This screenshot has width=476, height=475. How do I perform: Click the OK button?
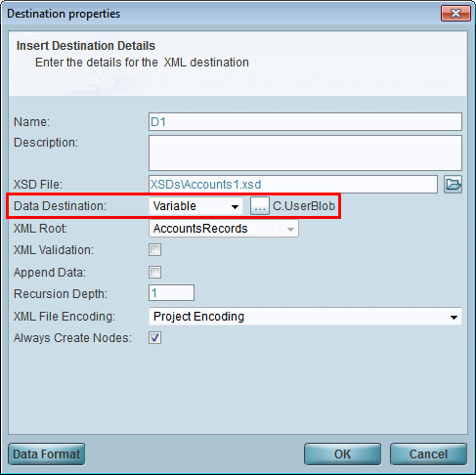(342, 453)
